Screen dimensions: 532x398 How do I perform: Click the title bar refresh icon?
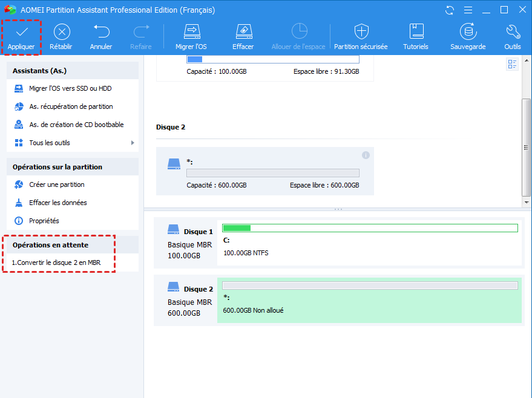pos(449,10)
